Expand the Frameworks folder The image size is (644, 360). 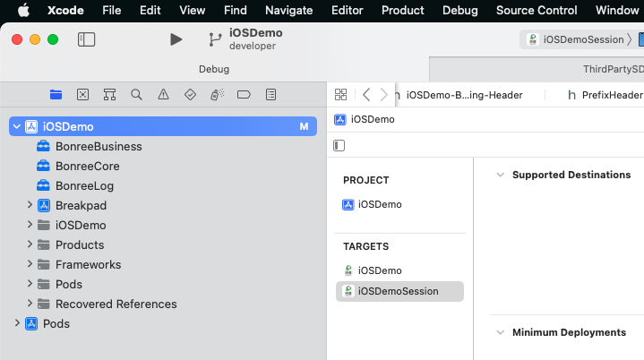click(x=30, y=264)
